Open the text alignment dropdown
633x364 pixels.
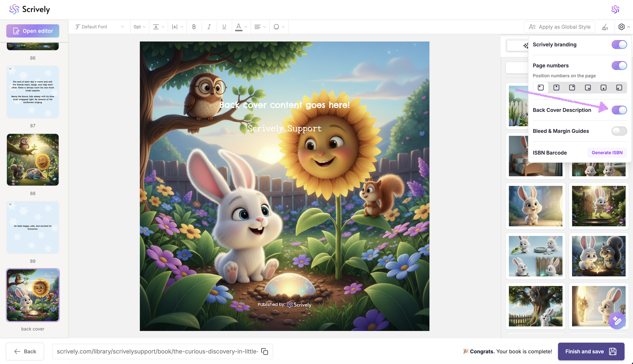260,27
